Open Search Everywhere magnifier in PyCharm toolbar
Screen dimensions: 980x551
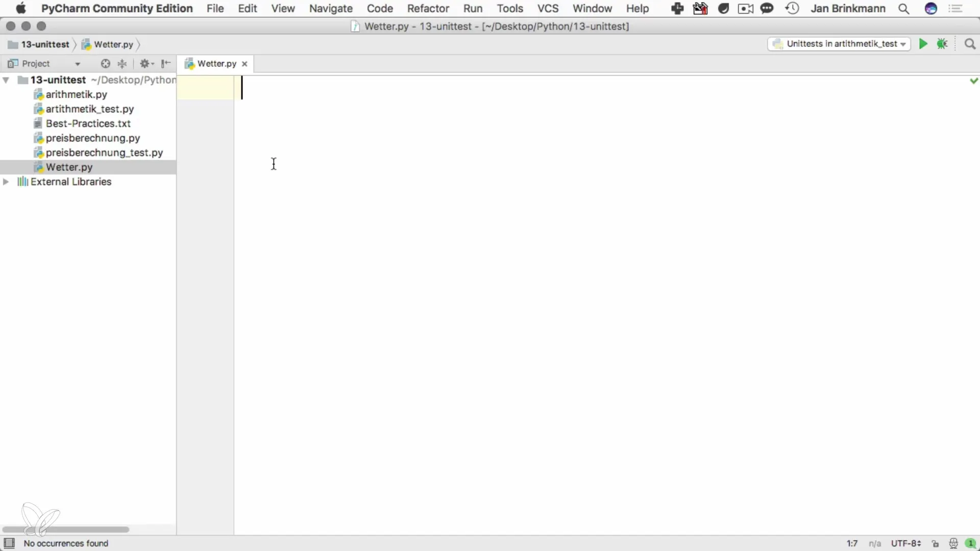coord(970,44)
